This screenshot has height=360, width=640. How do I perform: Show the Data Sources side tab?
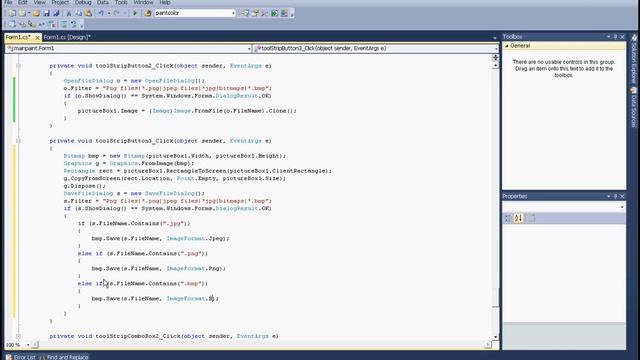634,107
